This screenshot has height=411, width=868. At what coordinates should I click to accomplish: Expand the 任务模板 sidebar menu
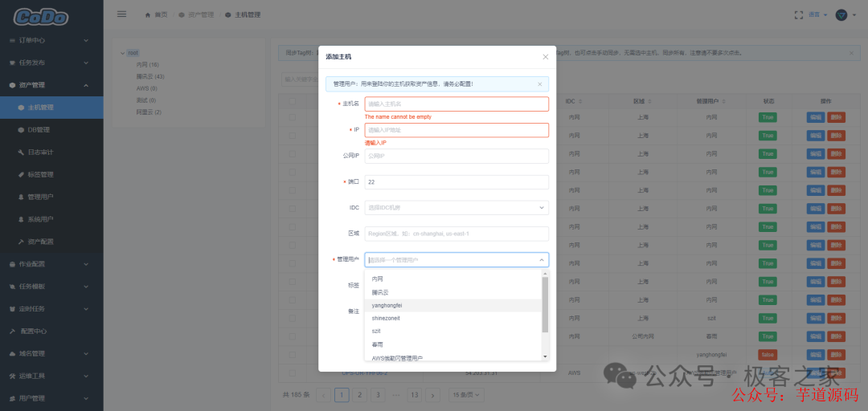[x=51, y=287]
